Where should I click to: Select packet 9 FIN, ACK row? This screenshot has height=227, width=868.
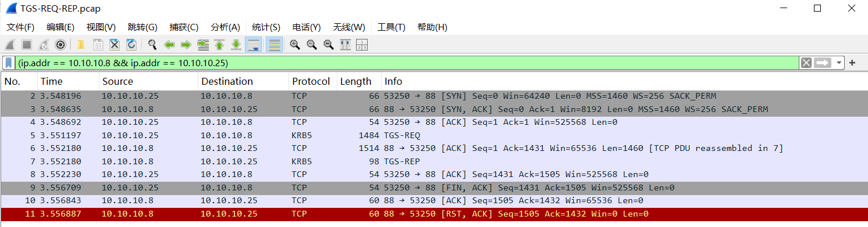(x=434, y=188)
